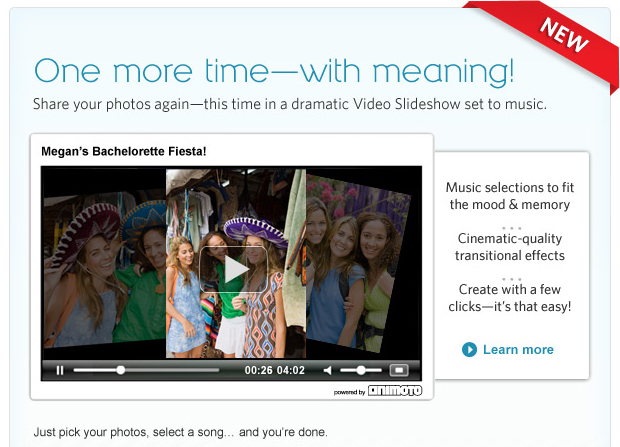
Task: Click the 00:26 elapsed time display
Action: pyautogui.click(x=259, y=370)
